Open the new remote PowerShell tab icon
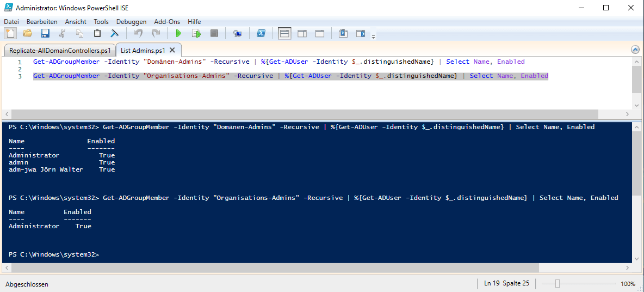644x292 pixels. [x=237, y=34]
